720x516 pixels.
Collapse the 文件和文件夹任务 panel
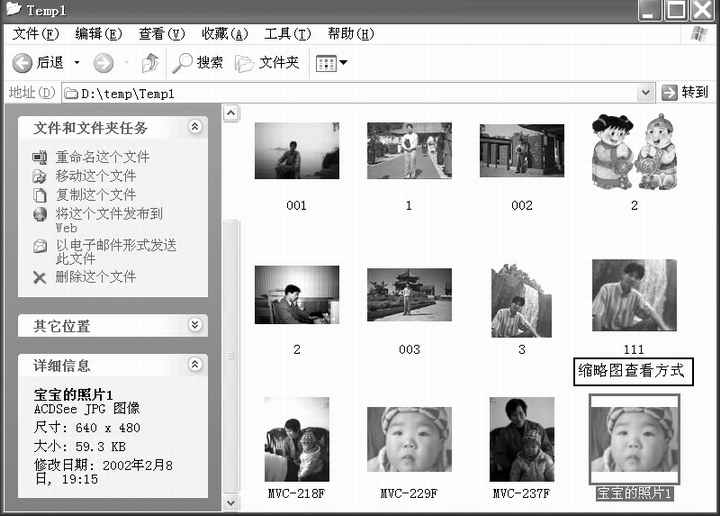point(195,127)
